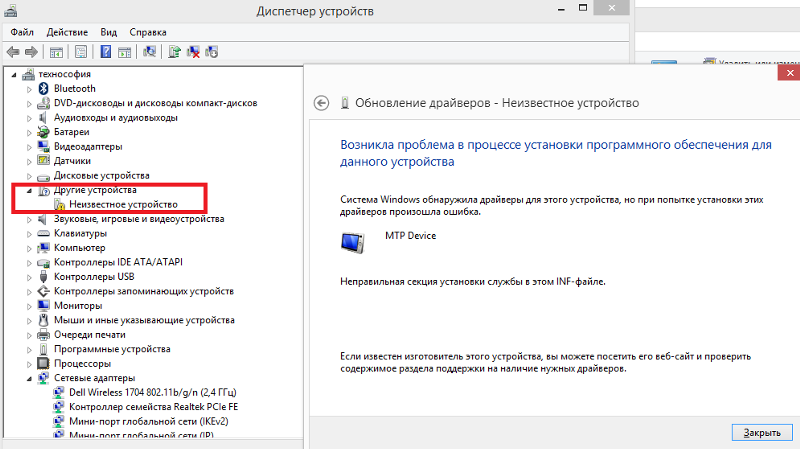Click the Dell Wireless 1704 adapter icon
The width and height of the screenshot is (800, 449).
click(59, 392)
